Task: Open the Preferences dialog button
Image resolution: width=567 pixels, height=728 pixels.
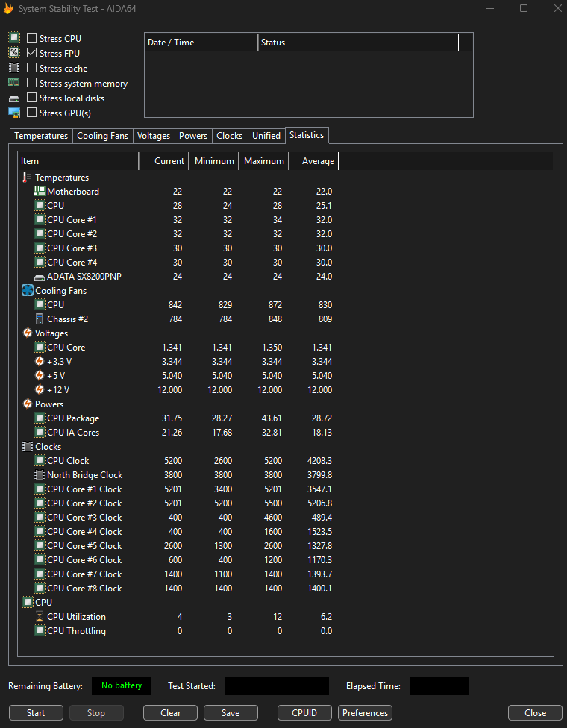Action: pos(365,712)
